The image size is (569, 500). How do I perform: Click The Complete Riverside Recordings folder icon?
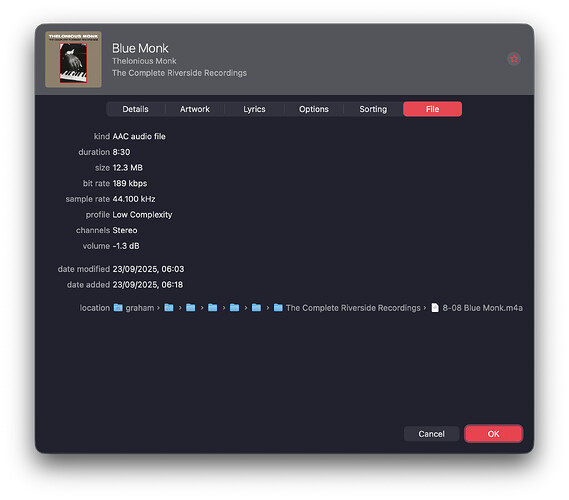278,308
